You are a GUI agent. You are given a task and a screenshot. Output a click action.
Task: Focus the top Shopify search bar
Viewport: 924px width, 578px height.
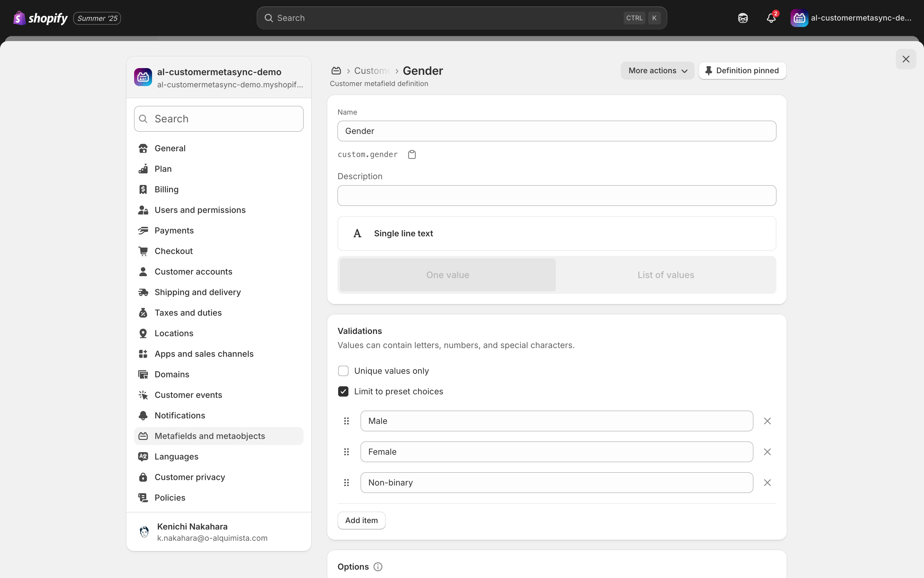click(x=462, y=18)
